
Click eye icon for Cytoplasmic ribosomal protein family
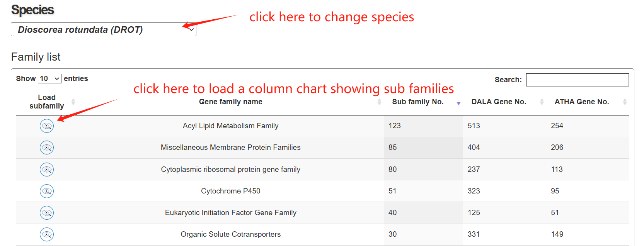tap(47, 170)
